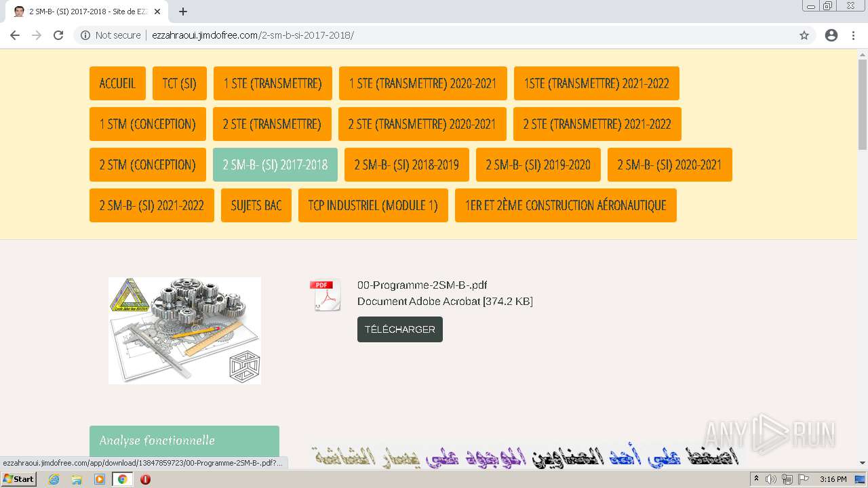Screen dimensions: 868x488
Task: Click the Document Adobe Acrobat [374.2 KB] text
Action: point(445,302)
